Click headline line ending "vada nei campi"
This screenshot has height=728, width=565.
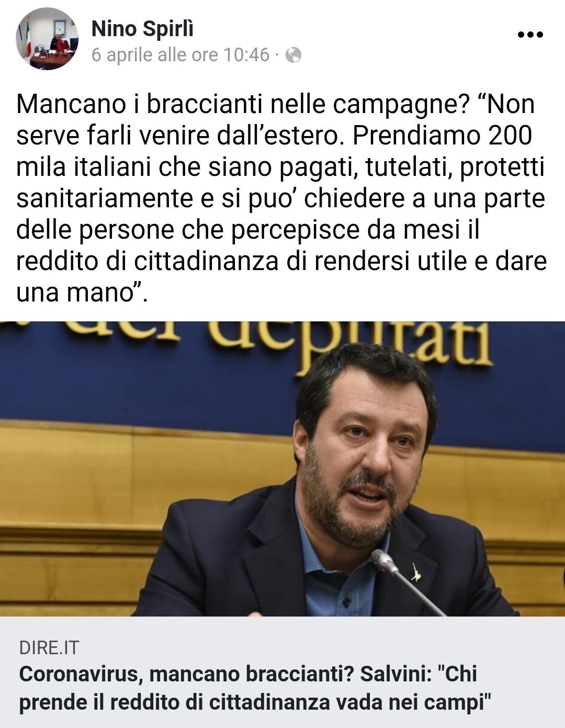coord(255,703)
